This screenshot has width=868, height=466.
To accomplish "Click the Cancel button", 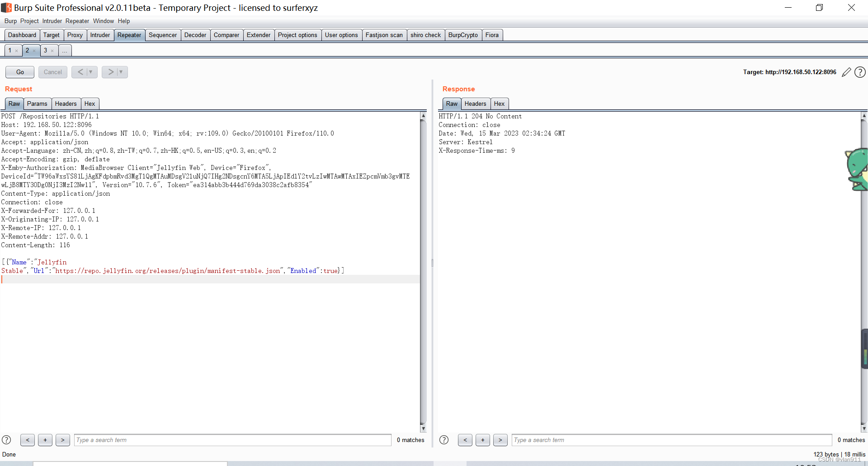I will (53, 72).
